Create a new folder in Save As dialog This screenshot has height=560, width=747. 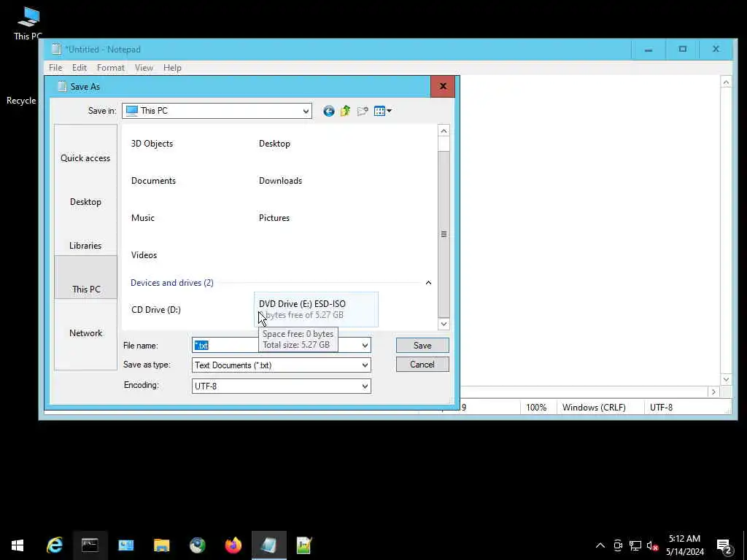coord(363,111)
